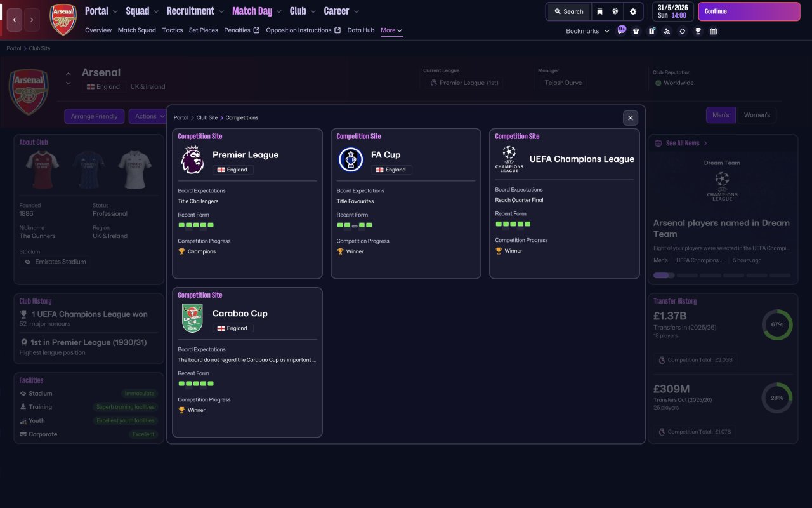
Task: Open the calendar shortcut icon
Action: [713, 31]
